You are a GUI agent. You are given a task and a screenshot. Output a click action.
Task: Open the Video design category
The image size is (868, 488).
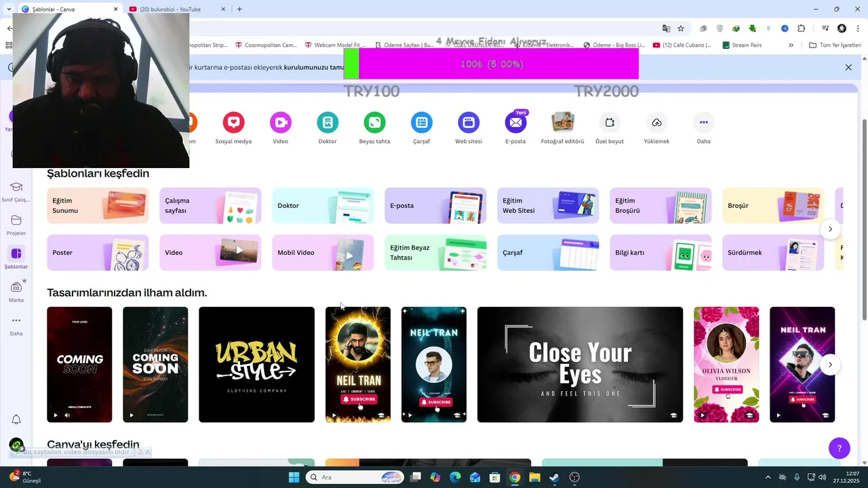tap(281, 123)
